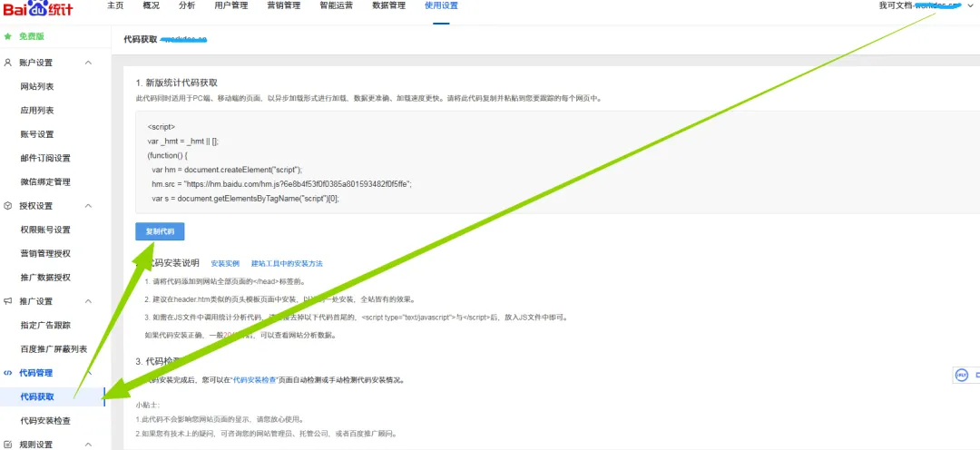Open the 营销管理 tab
This screenshot has width=980, height=450.
284,5
